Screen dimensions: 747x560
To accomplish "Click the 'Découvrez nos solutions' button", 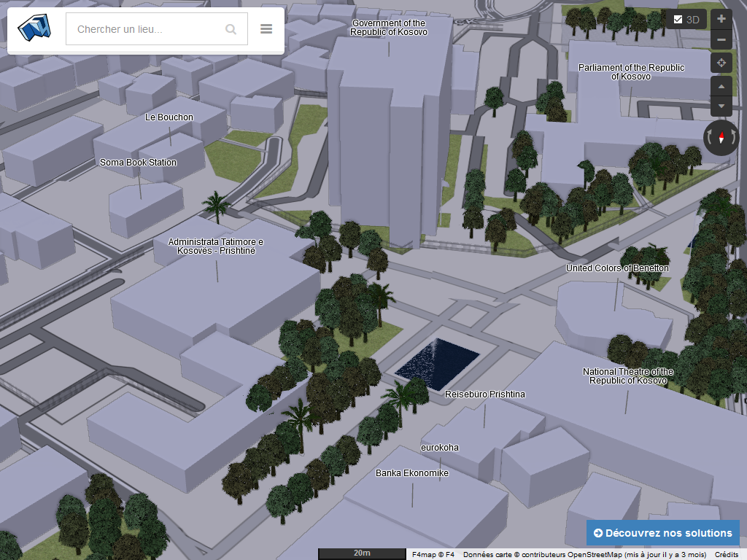I will pos(663,533).
